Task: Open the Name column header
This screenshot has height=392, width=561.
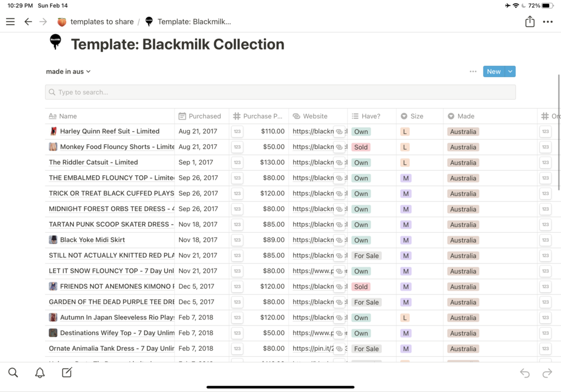Action: 109,116
